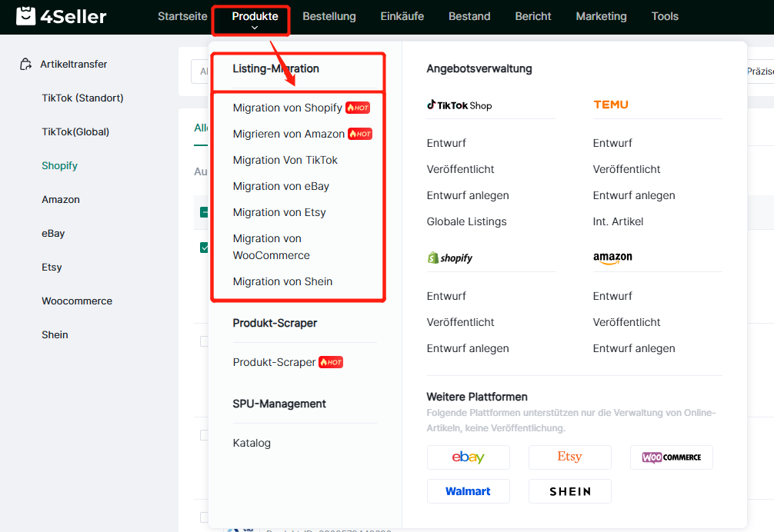This screenshot has height=532, width=774.
Task: Open TEMU Entwurf
Action: point(612,143)
